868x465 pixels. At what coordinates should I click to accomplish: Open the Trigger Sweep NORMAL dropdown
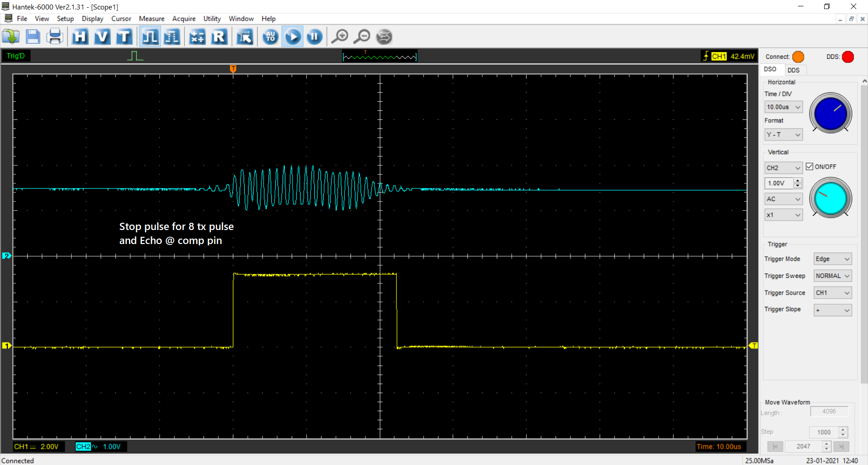(x=833, y=276)
